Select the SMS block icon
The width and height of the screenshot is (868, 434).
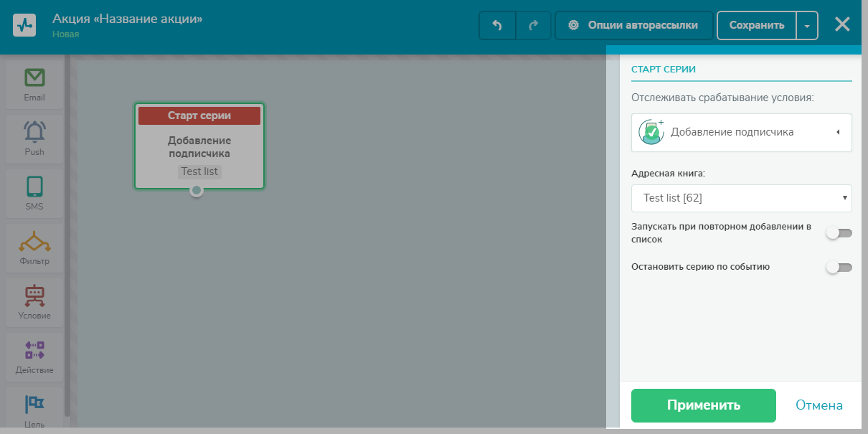point(34,187)
